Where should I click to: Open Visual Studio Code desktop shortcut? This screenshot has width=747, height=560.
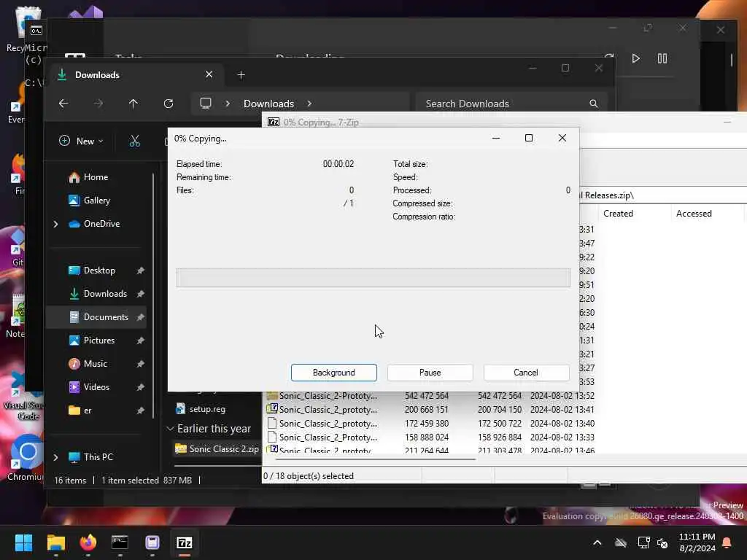point(24,395)
